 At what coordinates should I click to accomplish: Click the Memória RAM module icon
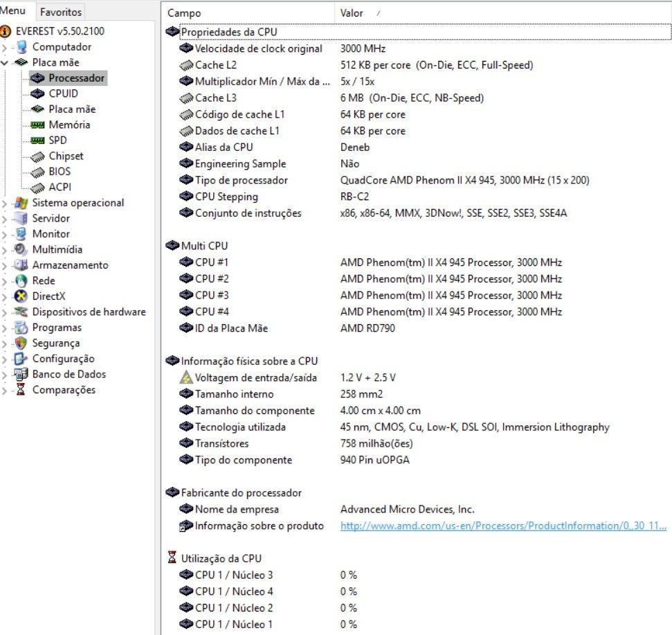click(37, 125)
